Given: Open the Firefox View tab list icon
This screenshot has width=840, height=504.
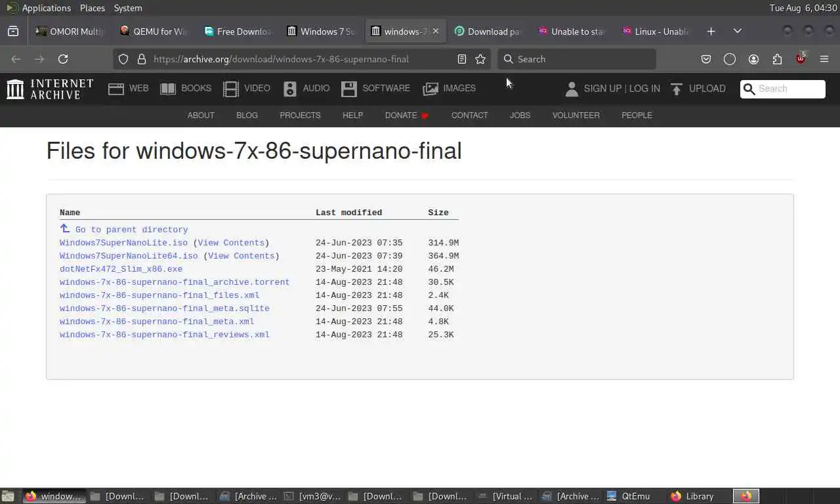Looking at the screenshot, I should (13, 31).
